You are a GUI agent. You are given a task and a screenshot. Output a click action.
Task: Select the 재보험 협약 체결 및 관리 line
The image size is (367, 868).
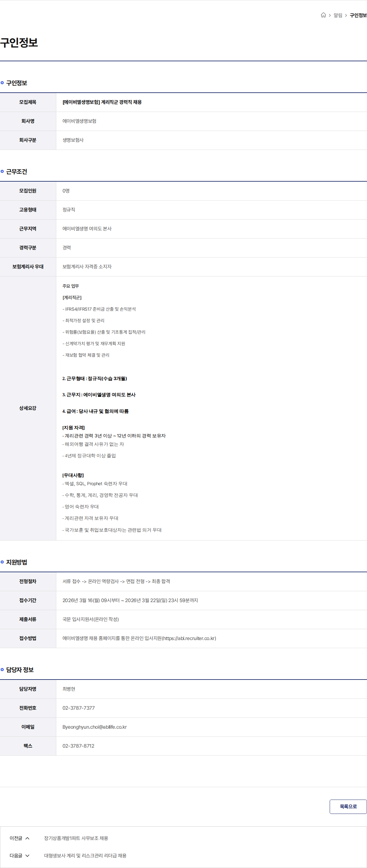point(86,355)
